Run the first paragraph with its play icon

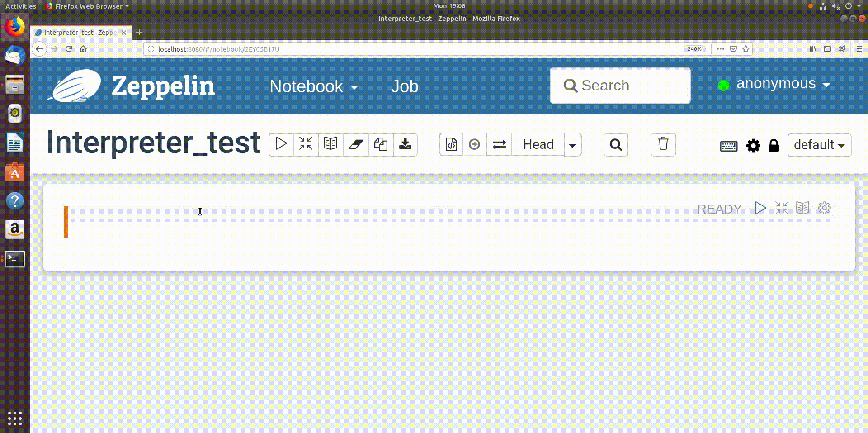(760, 208)
